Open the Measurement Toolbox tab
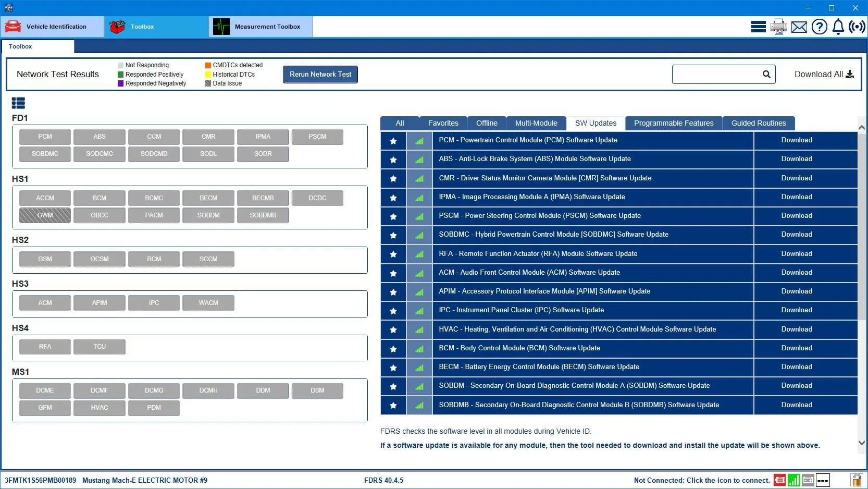The image size is (868, 489). (261, 27)
